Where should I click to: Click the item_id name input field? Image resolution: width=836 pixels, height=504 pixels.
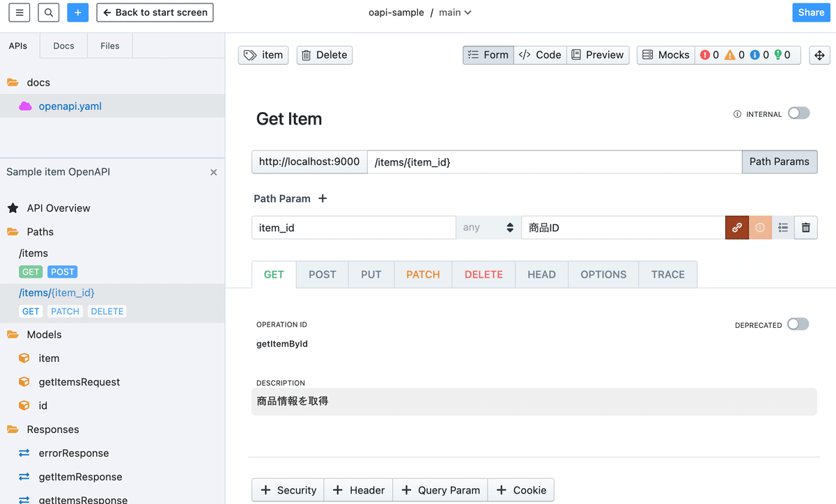coord(353,227)
